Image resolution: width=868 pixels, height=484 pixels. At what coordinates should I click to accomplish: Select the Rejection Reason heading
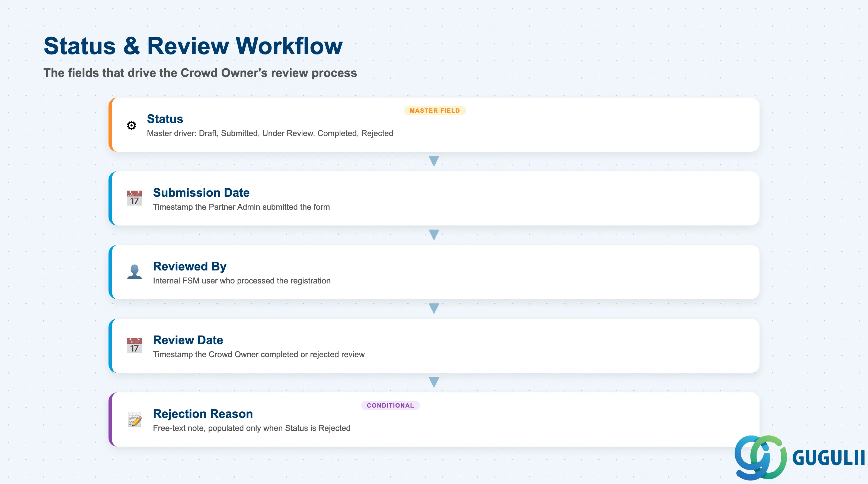203,414
